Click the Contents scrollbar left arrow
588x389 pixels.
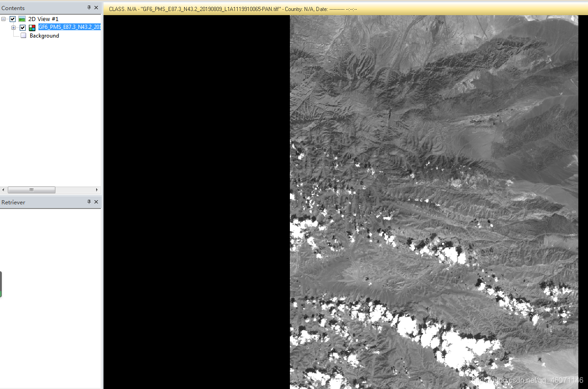pos(3,190)
